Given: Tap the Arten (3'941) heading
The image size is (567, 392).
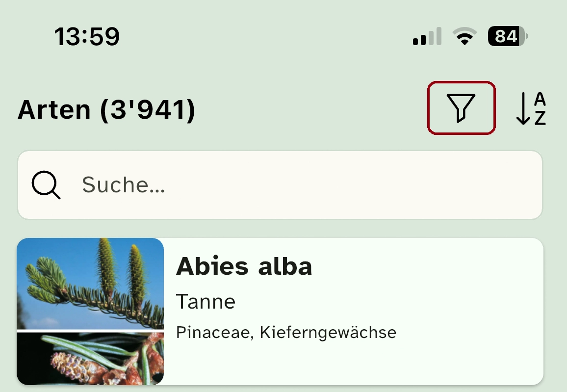Looking at the screenshot, I should tap(106, 109).
